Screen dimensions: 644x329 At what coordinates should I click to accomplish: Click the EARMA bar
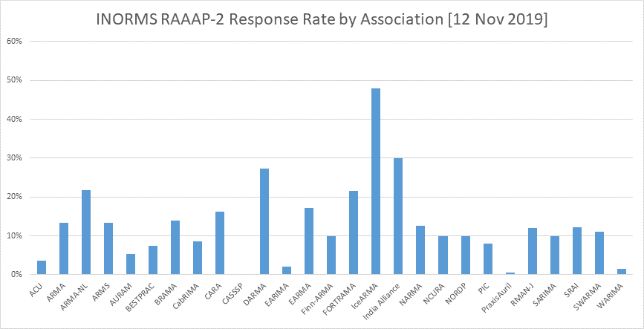point(309,241)
